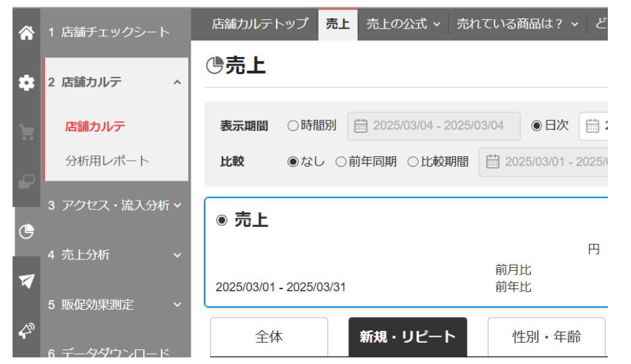
Task: Click the shopping cart sidebar icon
Action: 26,133
